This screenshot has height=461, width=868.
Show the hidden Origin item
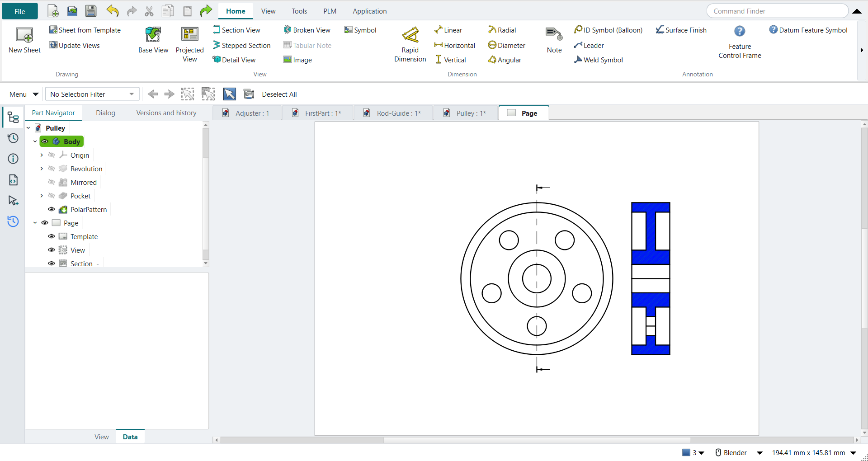52,155
